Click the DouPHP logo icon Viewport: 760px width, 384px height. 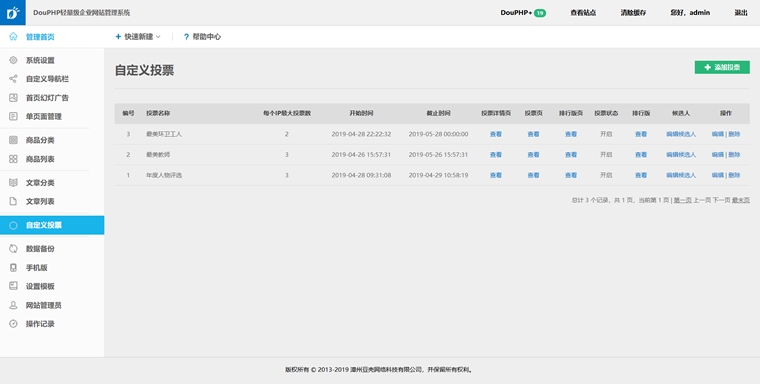pyautogui.click(x=13, y=13)
